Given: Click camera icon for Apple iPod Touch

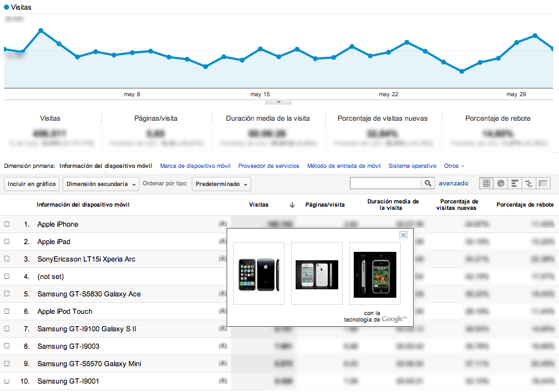Looking at the screenshot, I should (223, 311).
